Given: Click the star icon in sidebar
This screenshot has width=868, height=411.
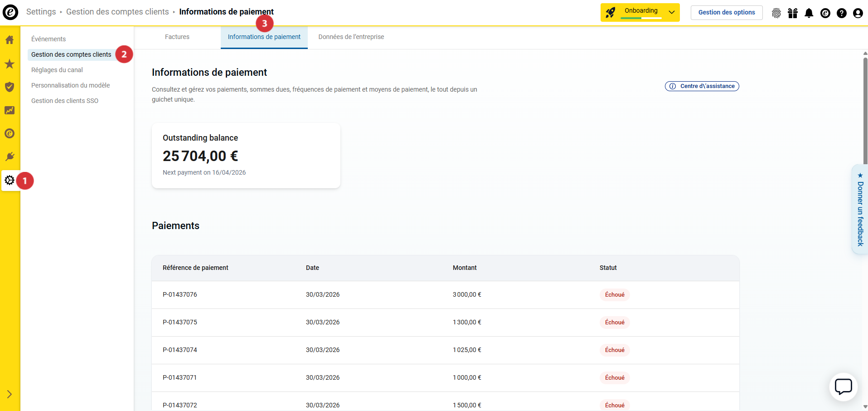Looking at the screenshot, I should click(x=10, y=64).
